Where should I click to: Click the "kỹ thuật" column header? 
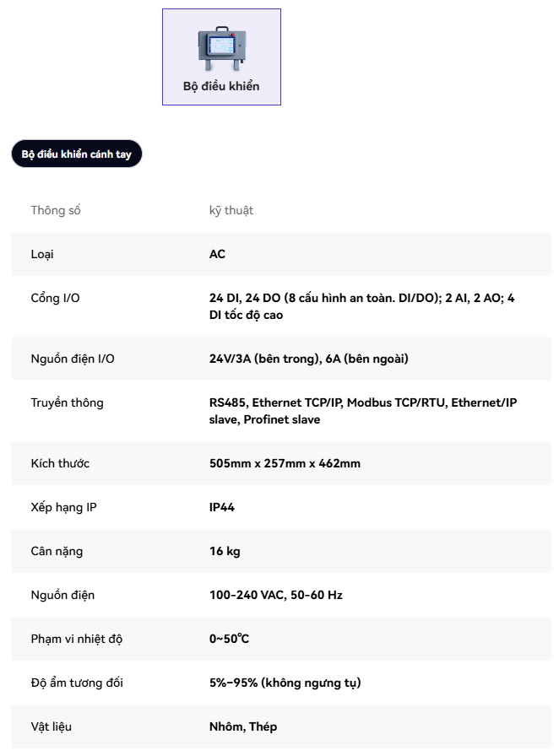(x=231, y=210)
